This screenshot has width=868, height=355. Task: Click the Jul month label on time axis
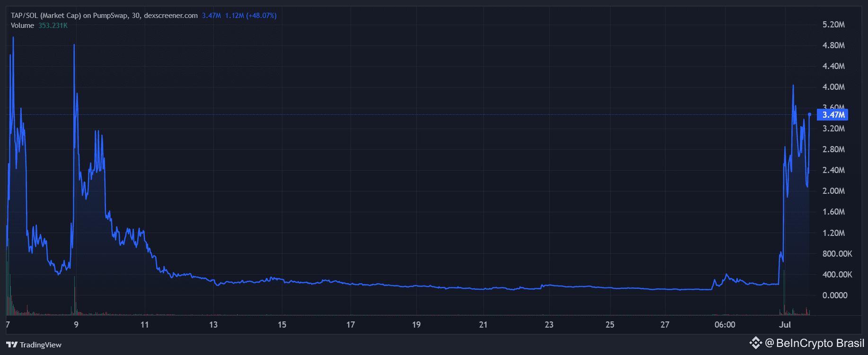pyautogui.click(x=785, y=325)
